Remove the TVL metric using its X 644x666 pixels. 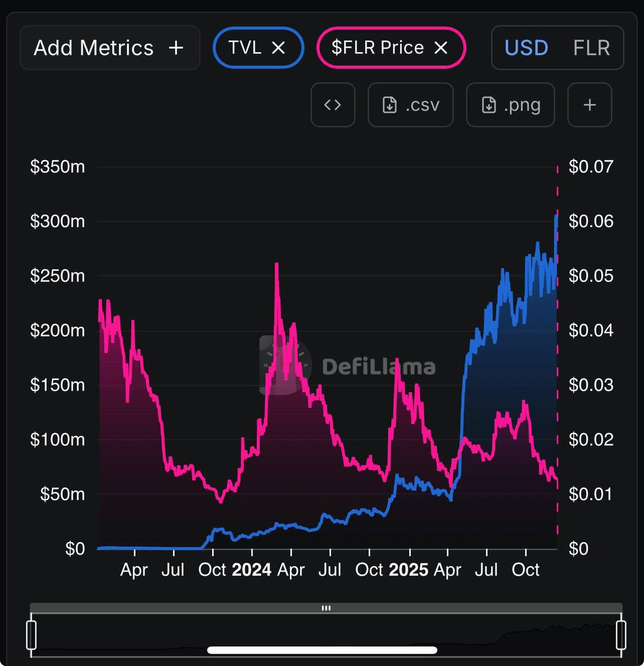tap(278, 48)
